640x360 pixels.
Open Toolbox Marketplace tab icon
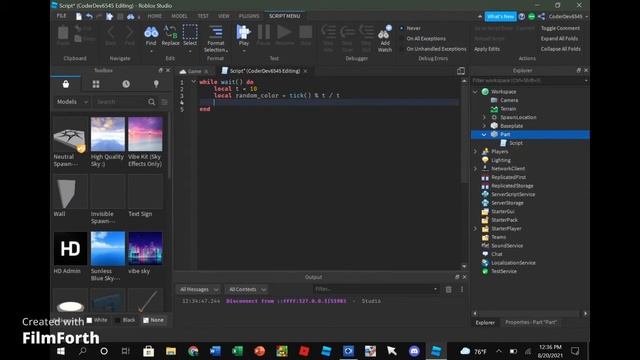click(x=66, y=84)
